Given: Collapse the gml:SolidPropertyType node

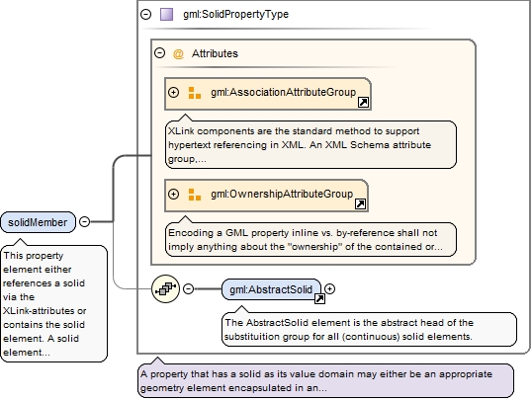Looking at the screenshot, I should pyautogui.click(x=146, y=14).
